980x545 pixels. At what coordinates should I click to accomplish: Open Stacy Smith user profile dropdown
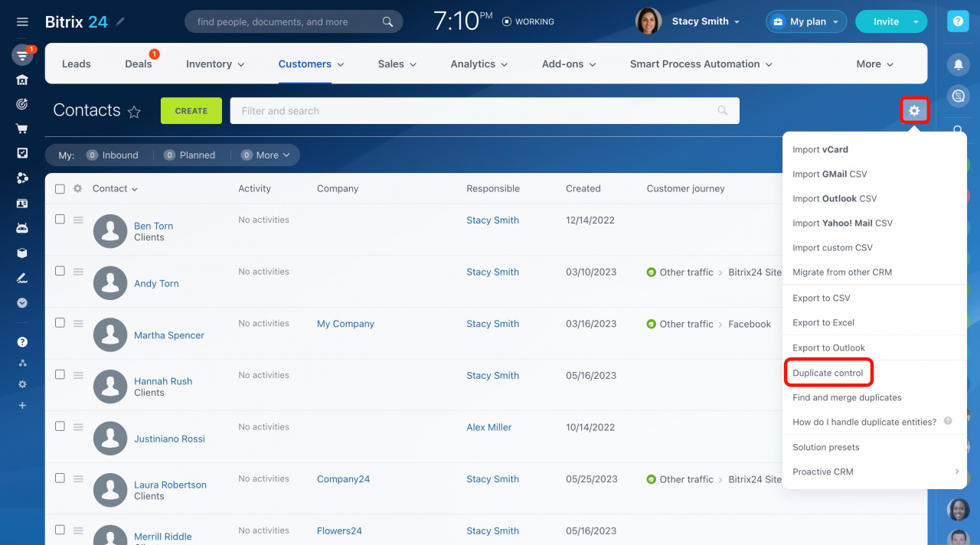[x=706, y=21]
